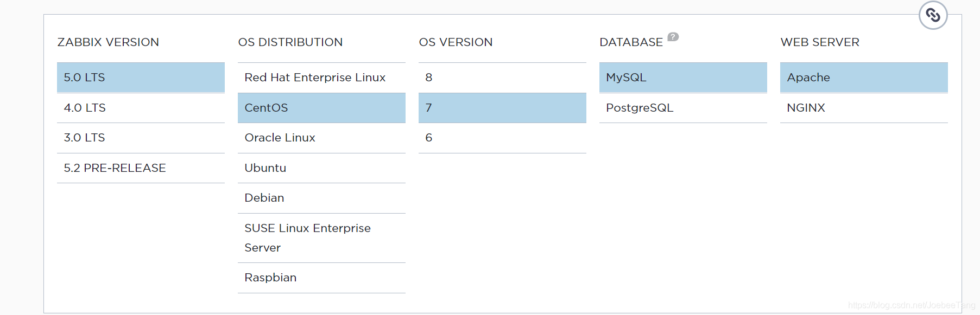Select MySQL as database

[x=683, y=78]
